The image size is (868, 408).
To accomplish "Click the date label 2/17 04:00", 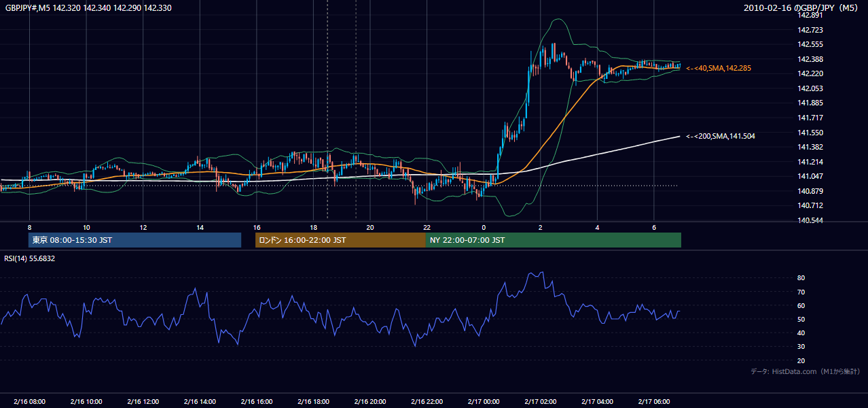I will click(x=598, y=401).
